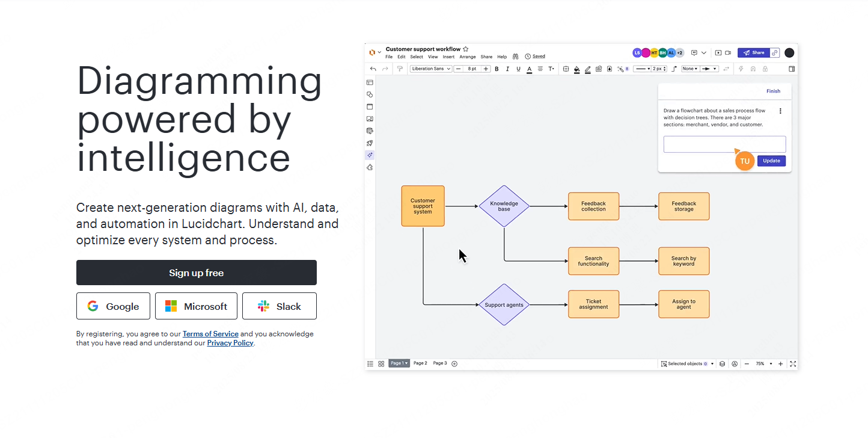Click the video camera icon
This screenshot has height=438, width=868.
[728, 53]
